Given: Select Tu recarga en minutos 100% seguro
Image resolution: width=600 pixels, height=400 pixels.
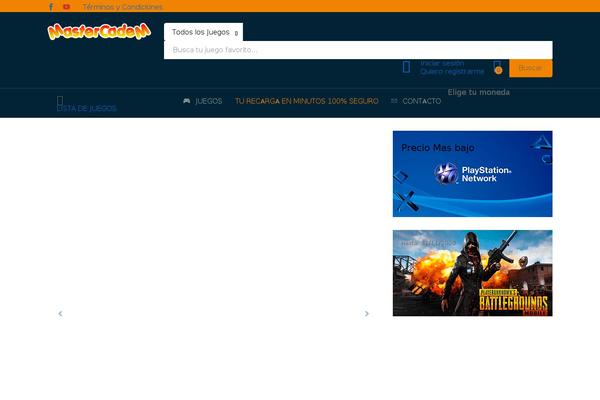Looking at the screenshot, I should (307, 101).
